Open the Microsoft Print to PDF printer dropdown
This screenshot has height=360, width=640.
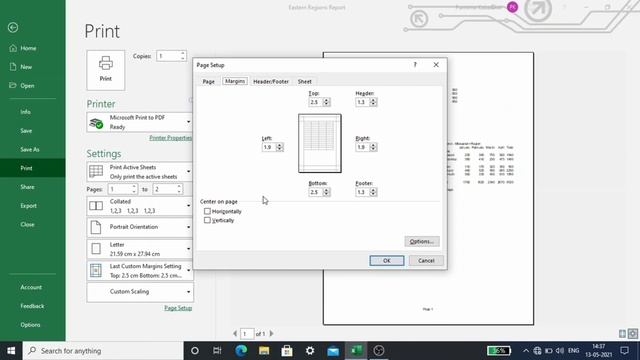coord(140,122)
